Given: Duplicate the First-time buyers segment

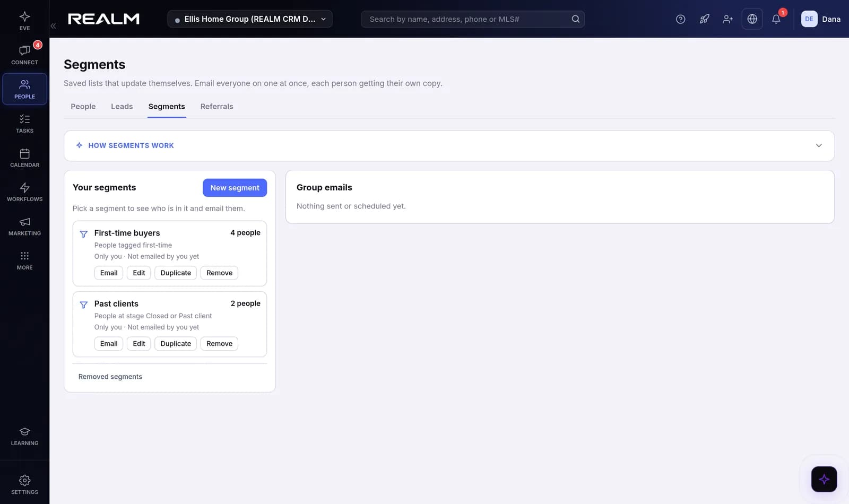Looking at the screenshot, I should [x=176, y=273].
